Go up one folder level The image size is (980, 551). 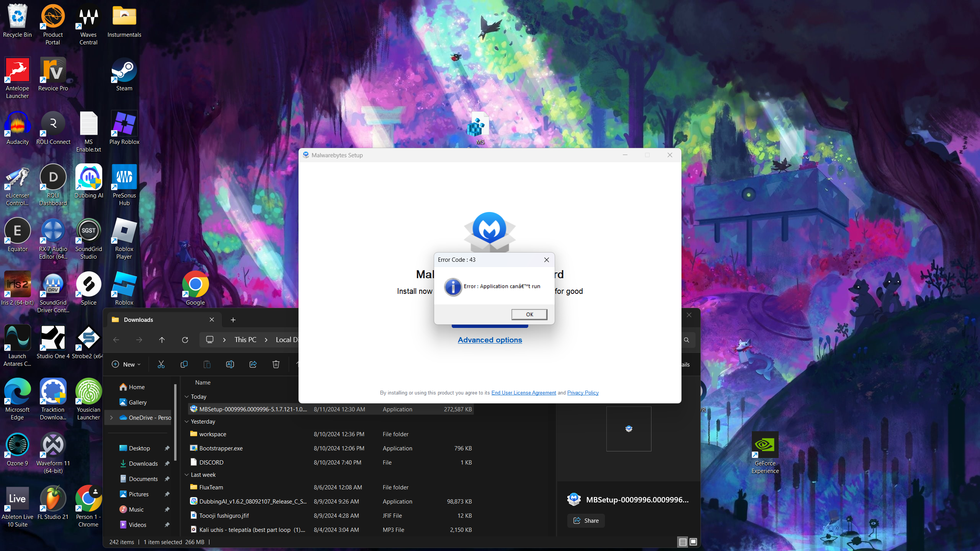click(162, 340)
